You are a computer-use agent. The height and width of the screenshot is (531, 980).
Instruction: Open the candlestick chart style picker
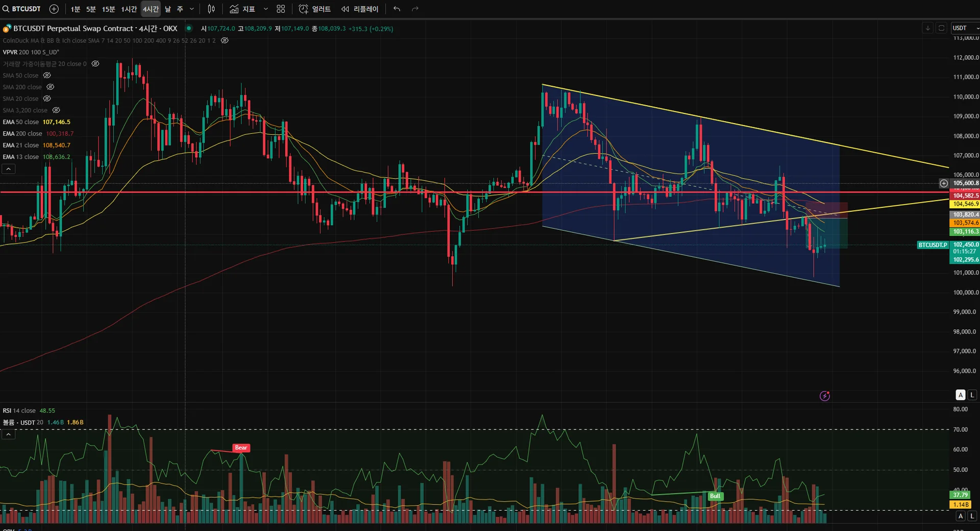click(x=211, y=9)
